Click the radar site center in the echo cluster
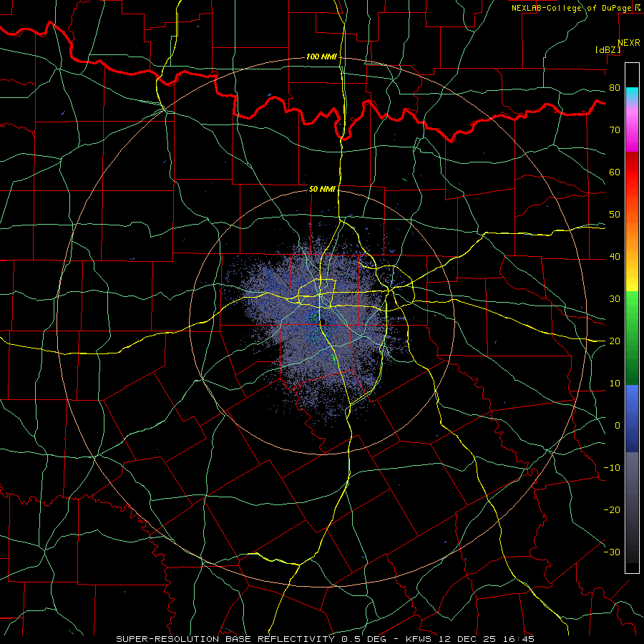Screen dimensions: 644x644 click(x=323, y=321)
